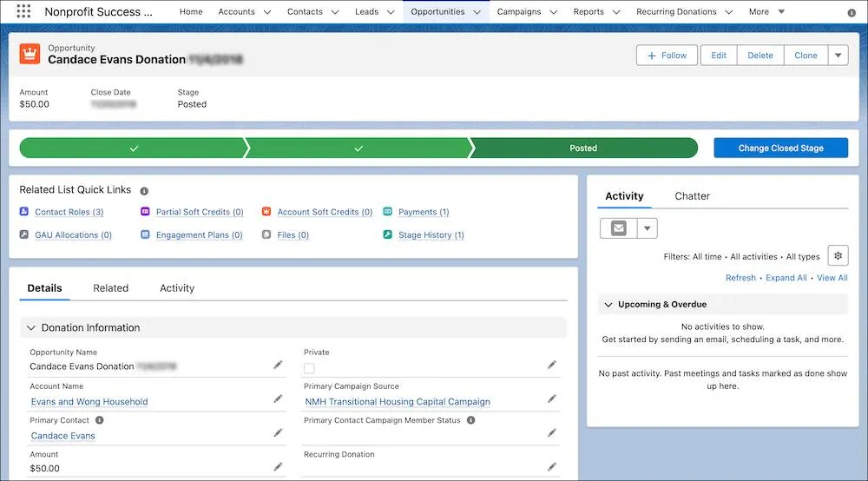The image size is (868, 481).
Task: Select the first completed stage in path
Action: coord(133,148)
